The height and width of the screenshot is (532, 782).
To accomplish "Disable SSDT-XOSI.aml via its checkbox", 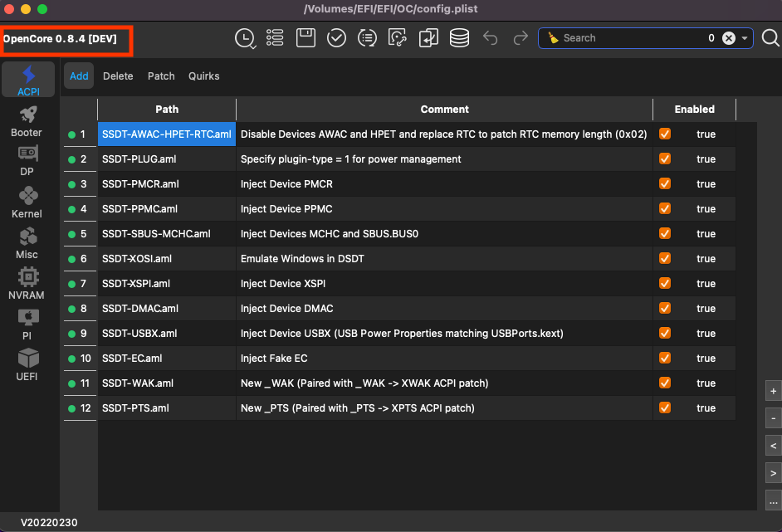I will click(665, 258).
